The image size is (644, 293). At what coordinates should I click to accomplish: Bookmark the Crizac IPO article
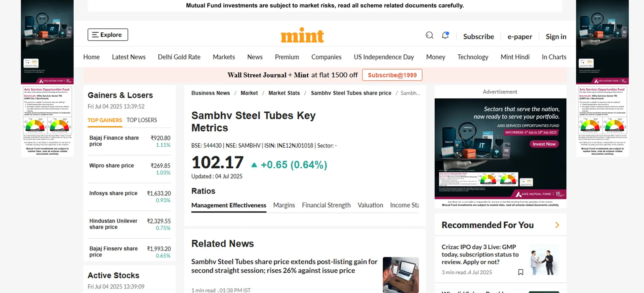point(520,272)
